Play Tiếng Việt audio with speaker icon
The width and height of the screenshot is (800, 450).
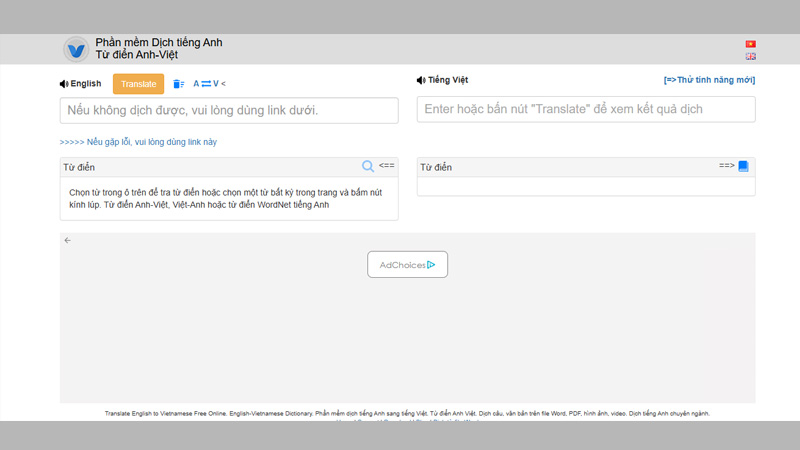(421, 80)
